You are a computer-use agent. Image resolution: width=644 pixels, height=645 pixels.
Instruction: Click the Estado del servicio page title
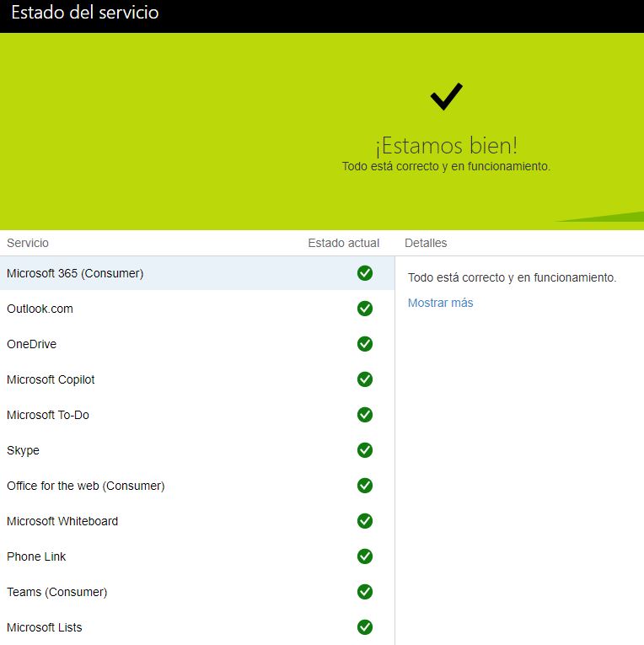point(85,13)
